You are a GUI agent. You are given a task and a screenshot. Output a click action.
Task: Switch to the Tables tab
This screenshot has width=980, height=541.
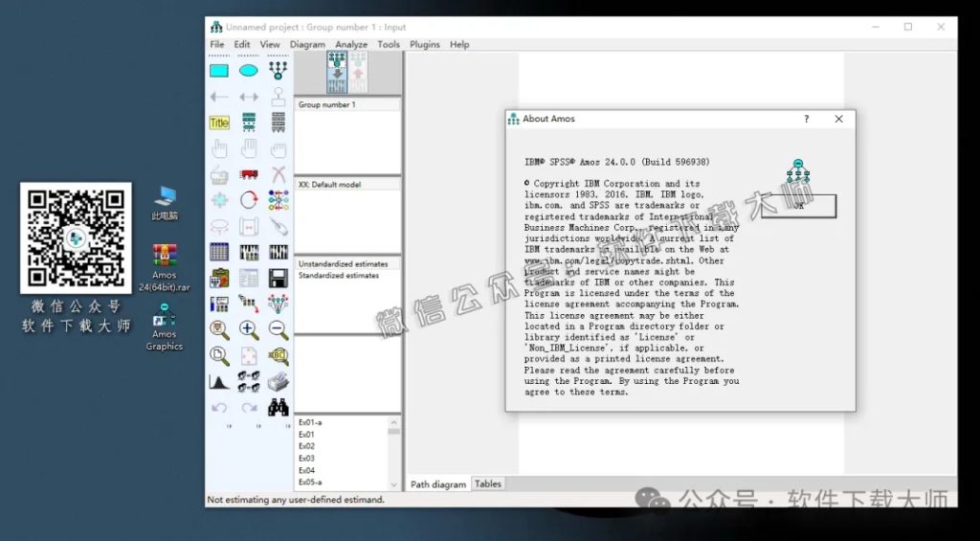pos(487,484)
